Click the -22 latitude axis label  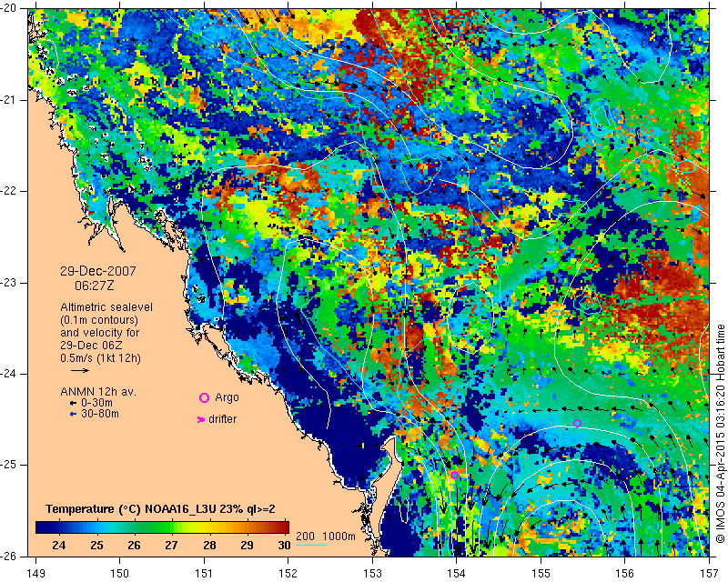coord(8,191)
